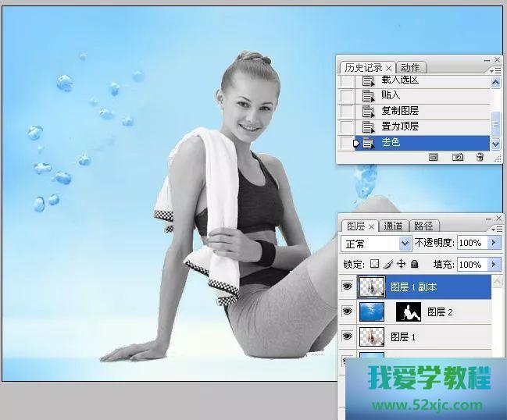Toggle visibility of 图层 2
The width and height of the screenshot is (507, 420).
(x=348, y=312)
